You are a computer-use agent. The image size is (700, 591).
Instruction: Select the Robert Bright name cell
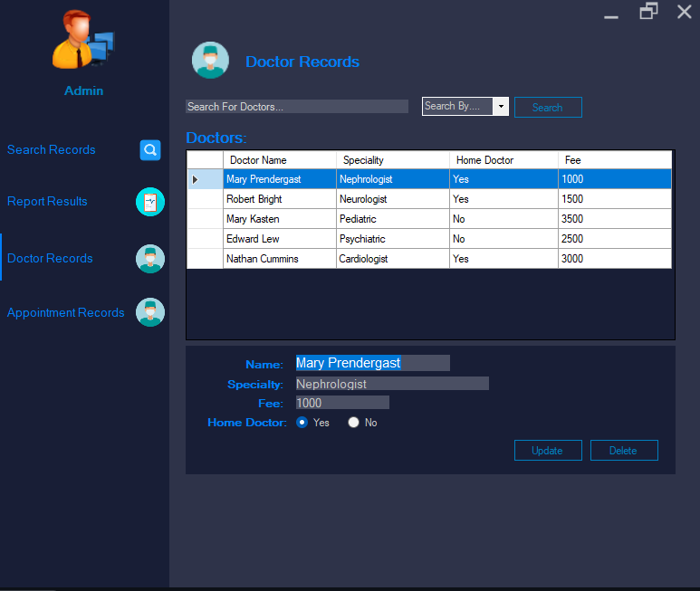pyautogui.click(x=280, y=199)
